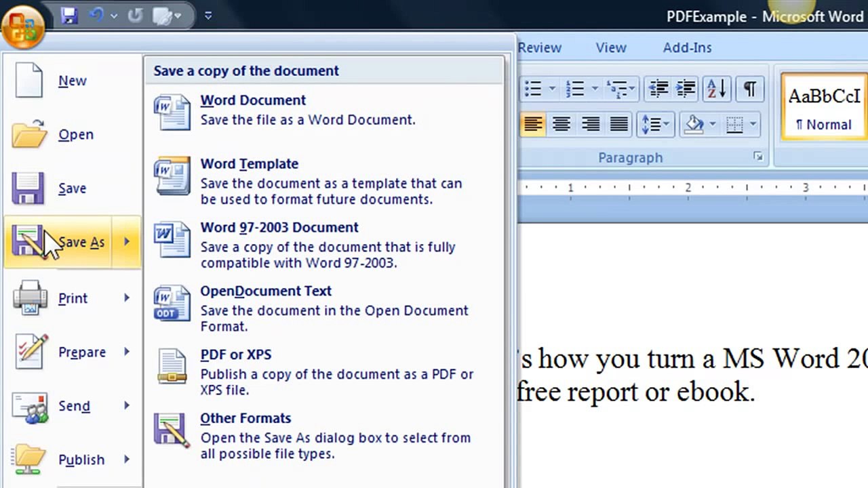Viewport: 868px width, 488px height.
Task: Save as OpenDocument Text option
Action: [324, 309]
